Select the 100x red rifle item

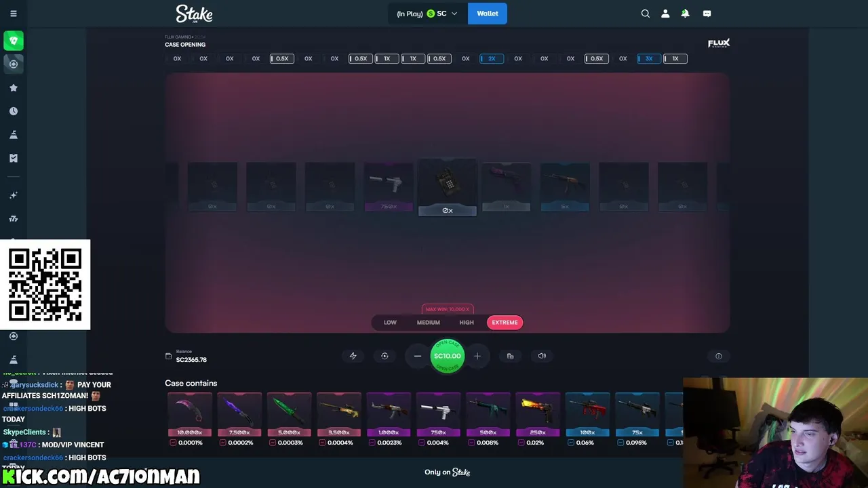587,414
